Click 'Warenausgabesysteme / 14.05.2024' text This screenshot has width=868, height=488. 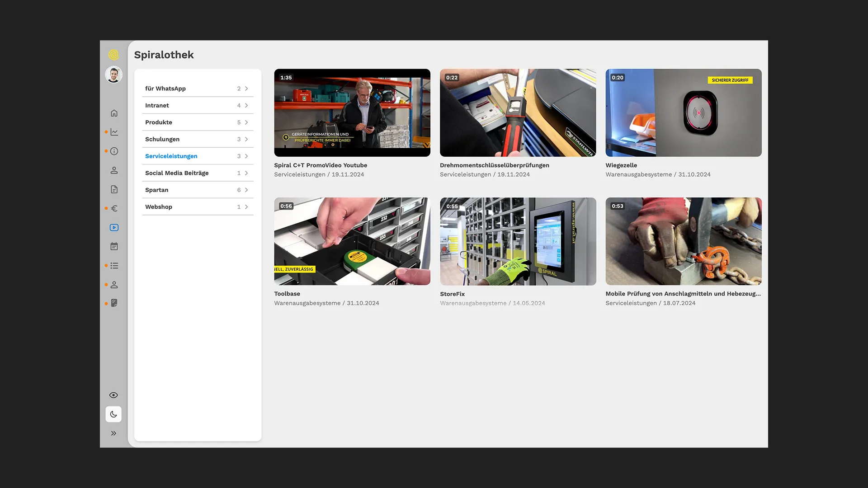click(492, 303)
